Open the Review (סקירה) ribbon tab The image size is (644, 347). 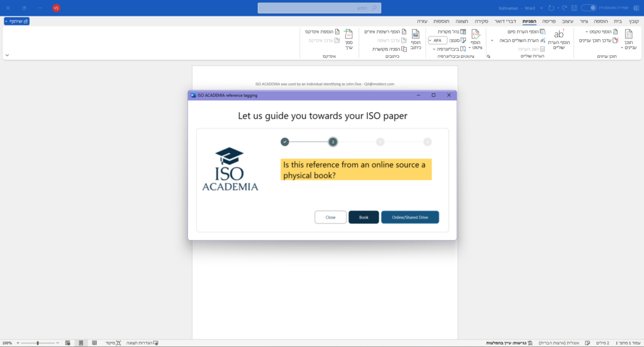[482, 21]
